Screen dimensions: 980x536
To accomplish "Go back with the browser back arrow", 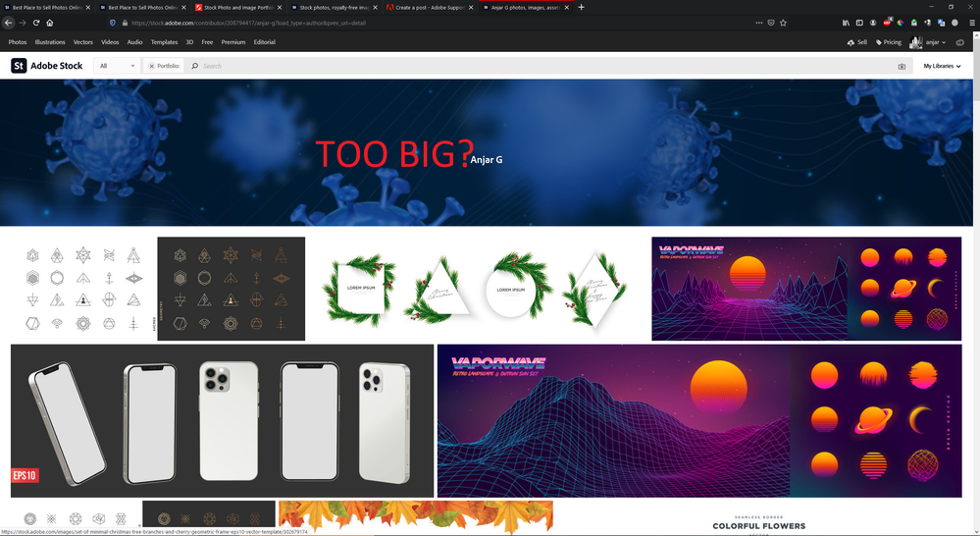I will pyautogui.click(x=9, y=23).
